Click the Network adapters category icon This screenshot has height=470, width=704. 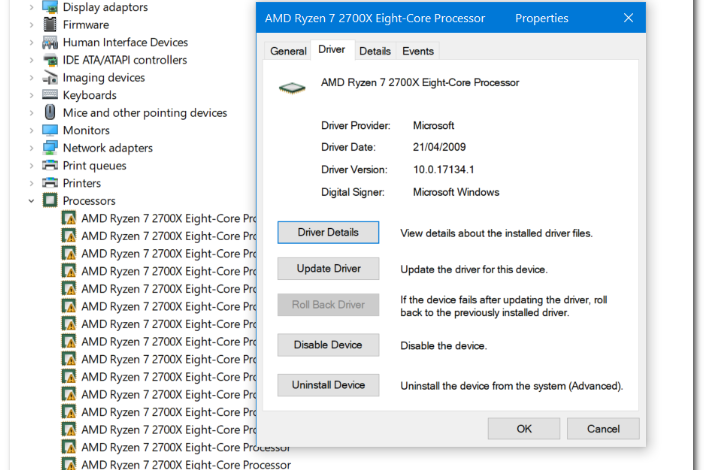(x=50, y=148)
